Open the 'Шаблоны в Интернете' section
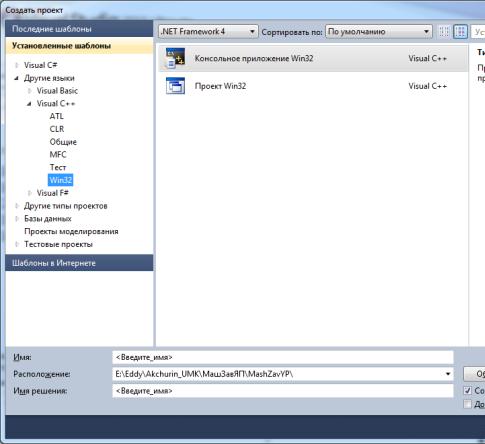 pyautogui.click(x=79, y=263)
